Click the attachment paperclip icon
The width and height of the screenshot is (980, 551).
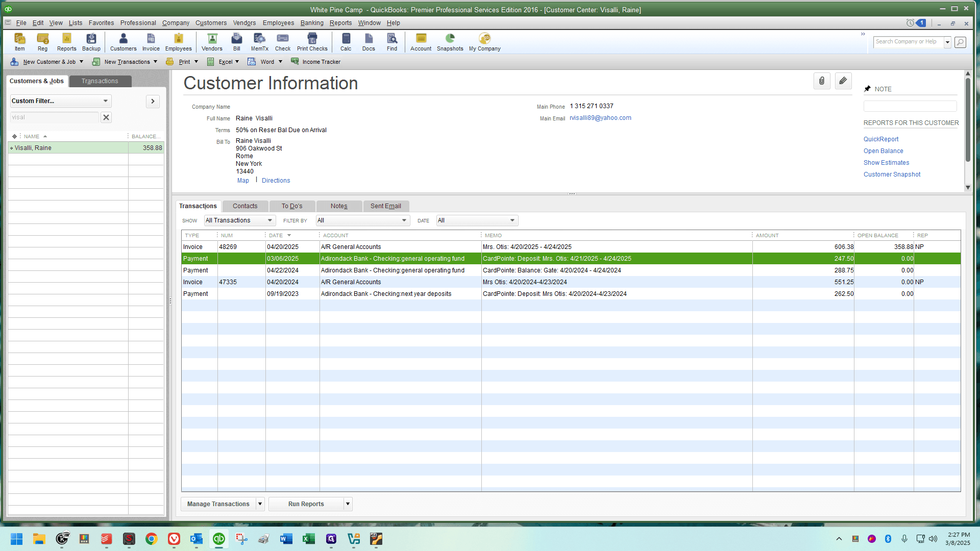pyautogui.click(x=822, y=81)
